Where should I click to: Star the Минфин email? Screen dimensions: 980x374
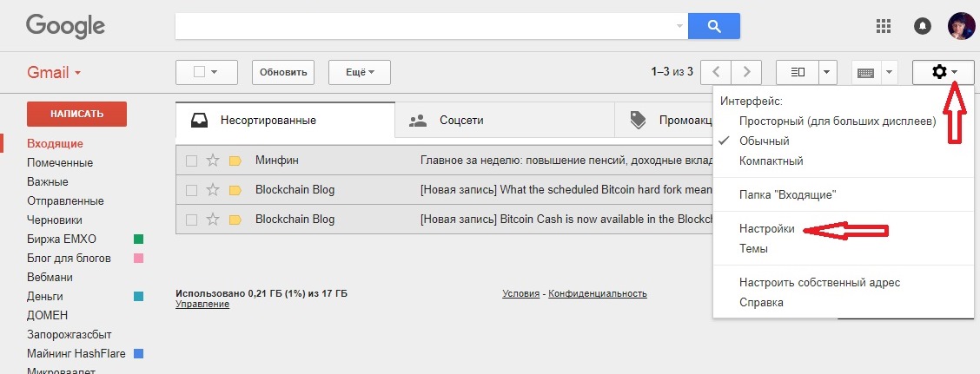click(x=213, y=161)
